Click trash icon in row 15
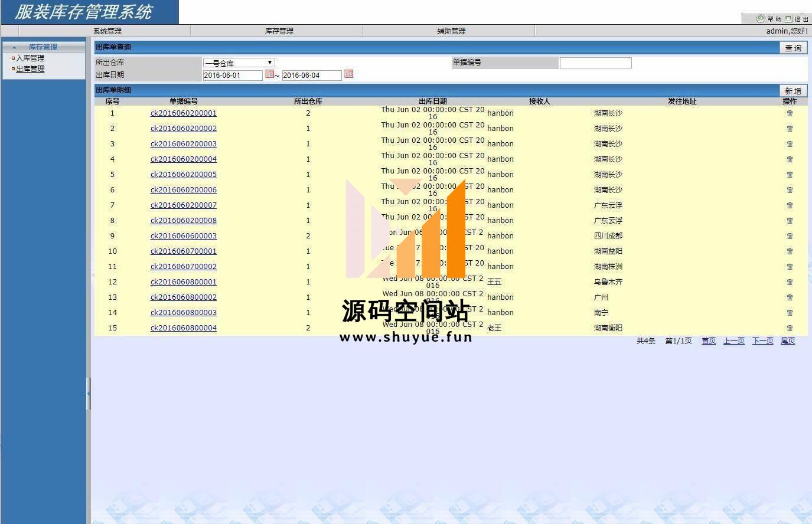 click(790, 328)
